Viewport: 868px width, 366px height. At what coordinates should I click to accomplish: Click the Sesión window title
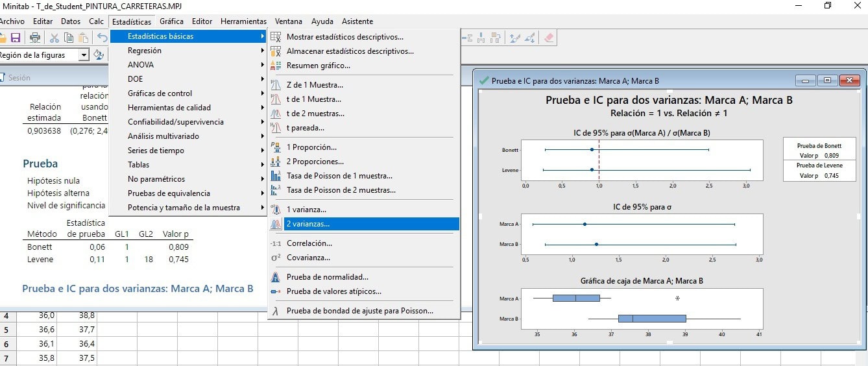point(19,78)
